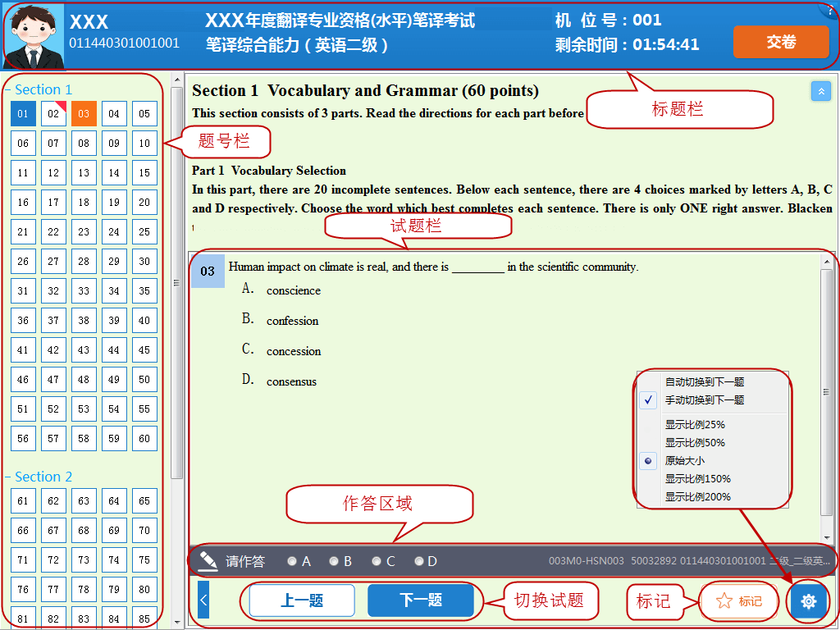Jump to question 75
The image size is (840, 630).
pyautogui.click(x=144, y=559)
